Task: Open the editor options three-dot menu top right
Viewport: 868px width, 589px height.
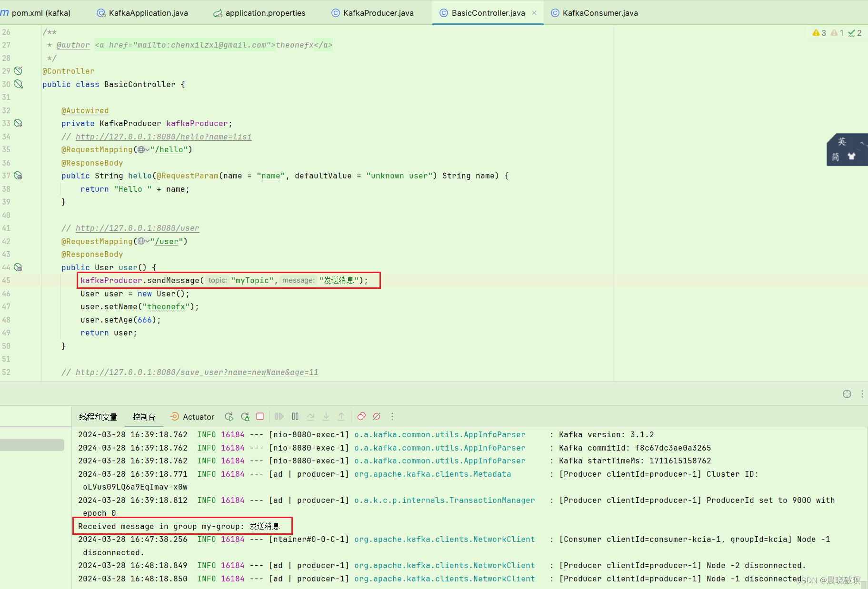Action: click(x=862, y=394)
